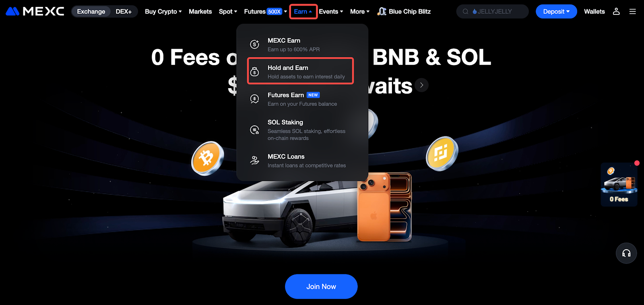The width and height of the screenshot is (644, 305).
Task: Expand the More dropdown menu
Action: click(x=359, y=11)
